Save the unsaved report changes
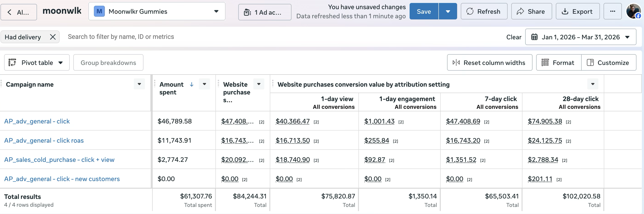The image size is (644, 214). [x=424, y=11]
